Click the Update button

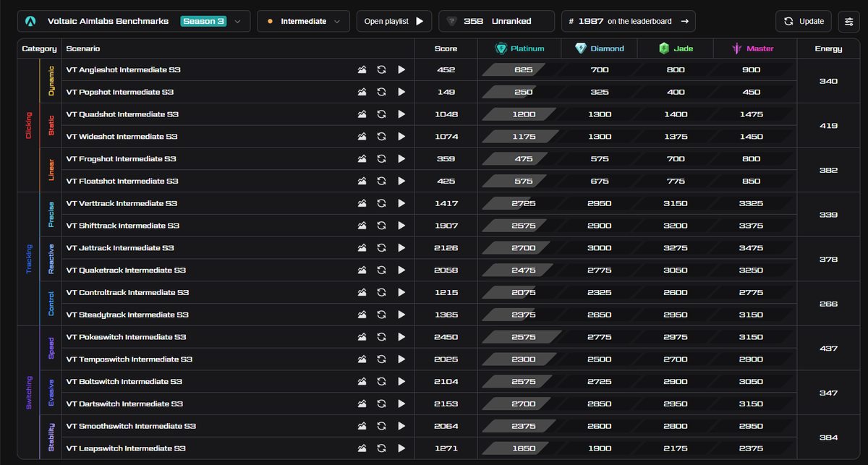[804, 21]
